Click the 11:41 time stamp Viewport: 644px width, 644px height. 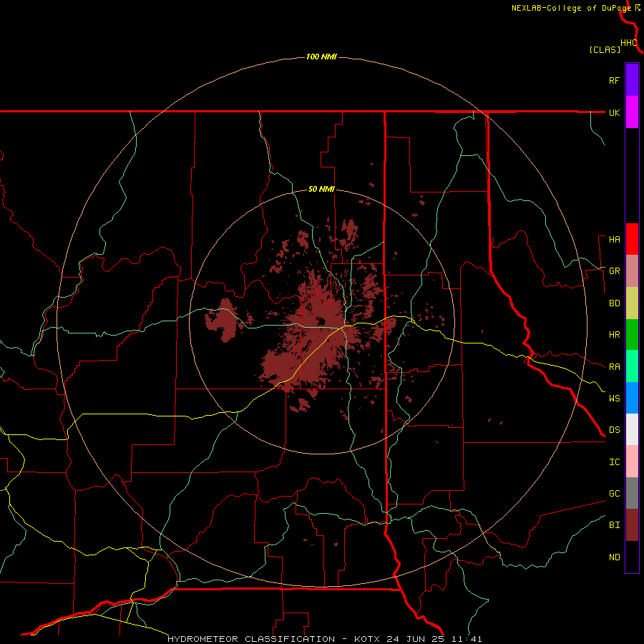[x=467, y=639]
